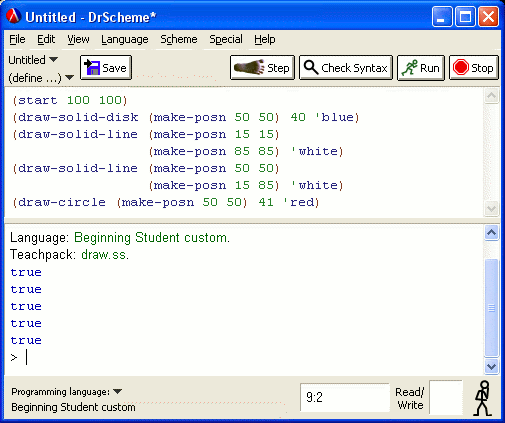Open the File menu

(17, 39)
